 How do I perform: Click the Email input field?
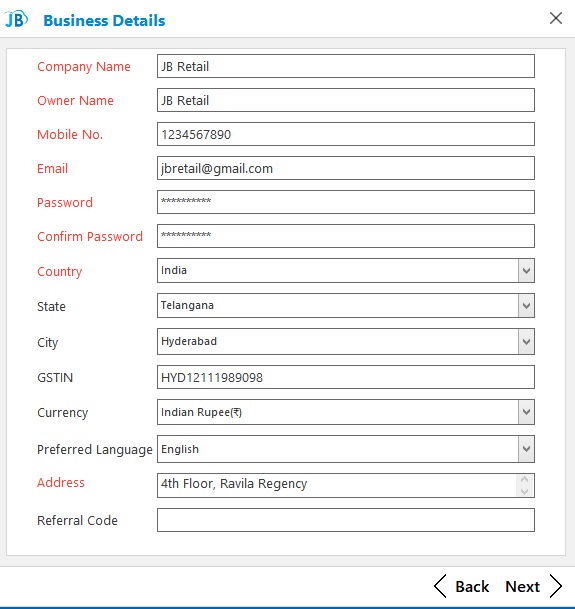[x=346, y=168]
